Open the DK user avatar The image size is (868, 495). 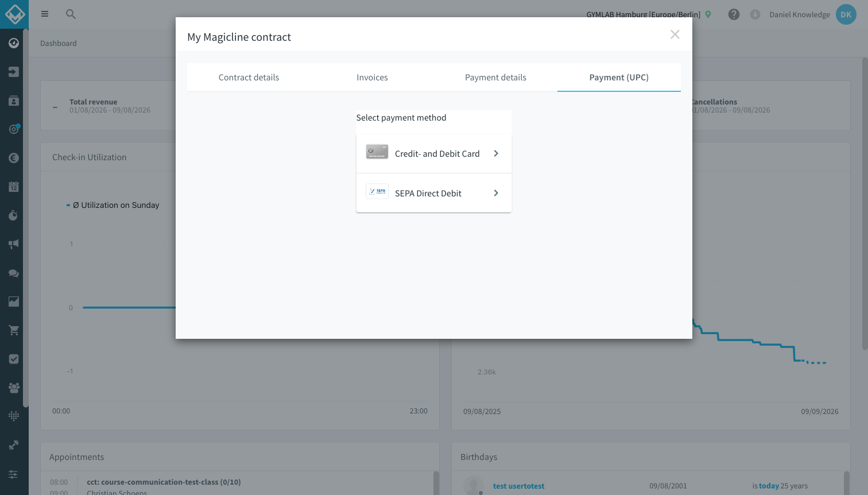[846, 14]
